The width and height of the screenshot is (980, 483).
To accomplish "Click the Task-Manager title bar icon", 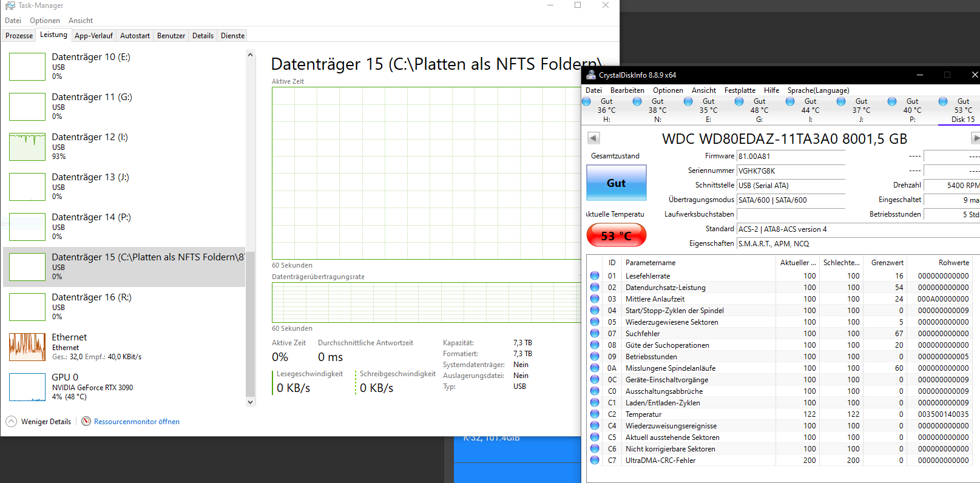I will [x=10, y=5].
